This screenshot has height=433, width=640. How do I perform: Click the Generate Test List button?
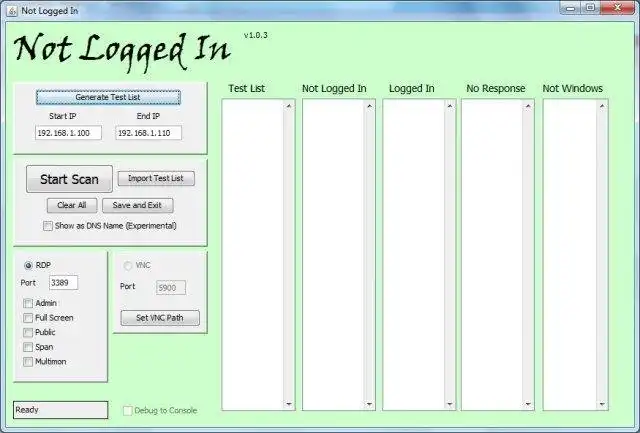pos(108,97)
